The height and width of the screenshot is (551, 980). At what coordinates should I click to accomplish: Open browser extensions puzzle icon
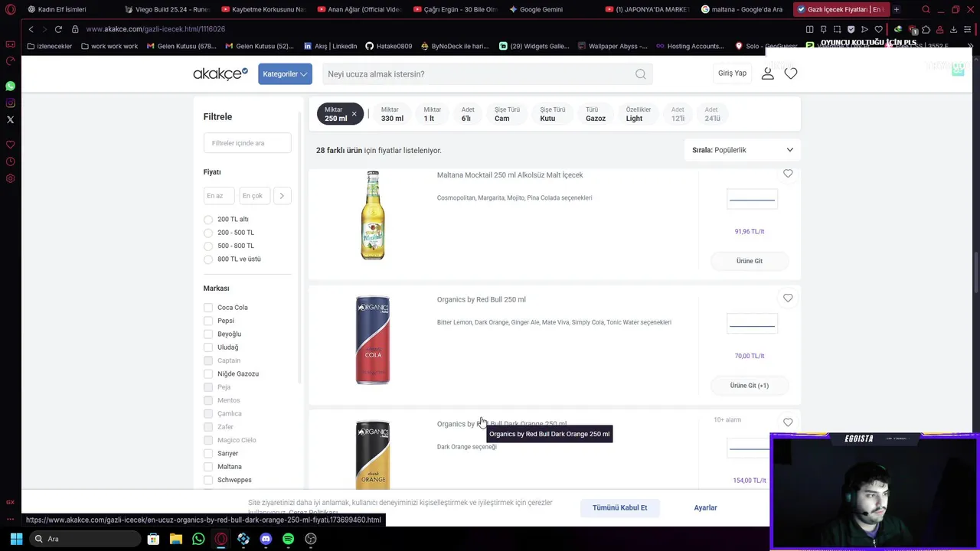pos(926,29)
